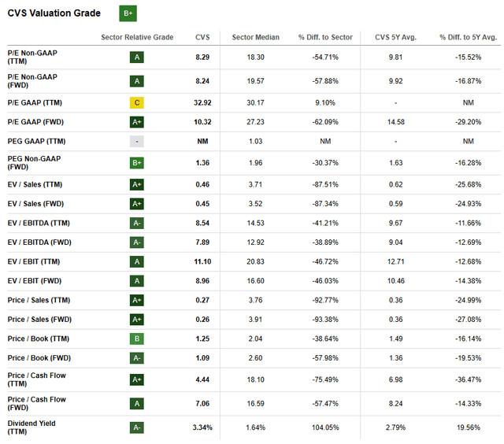This screenshot has height=444, width=504.
Task: Click the % Diff. to 5Y Avg. column header
Action: (469, 37)
